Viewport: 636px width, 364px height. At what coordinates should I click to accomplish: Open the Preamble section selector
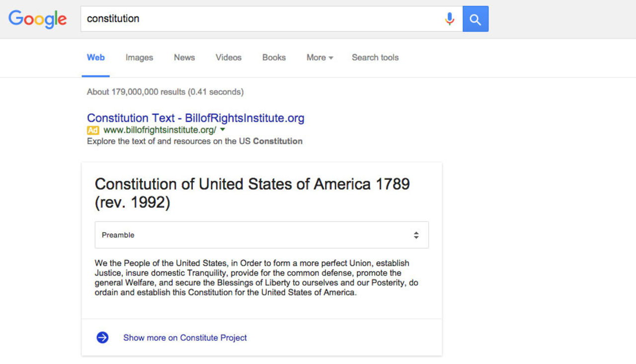point(261,235)
